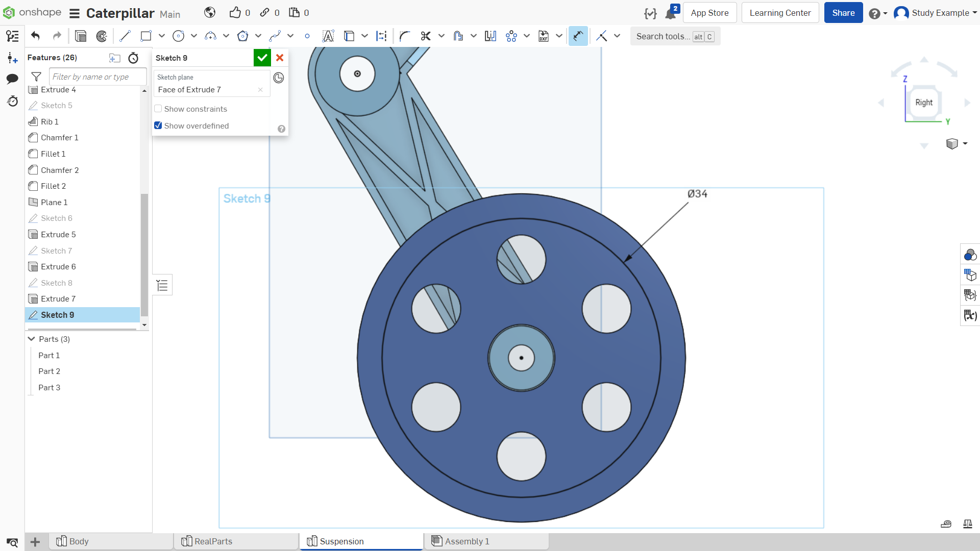Viewport: 980px width, 551px height.
Task: Select the Trim scissors tool
Action: [426, 36]
